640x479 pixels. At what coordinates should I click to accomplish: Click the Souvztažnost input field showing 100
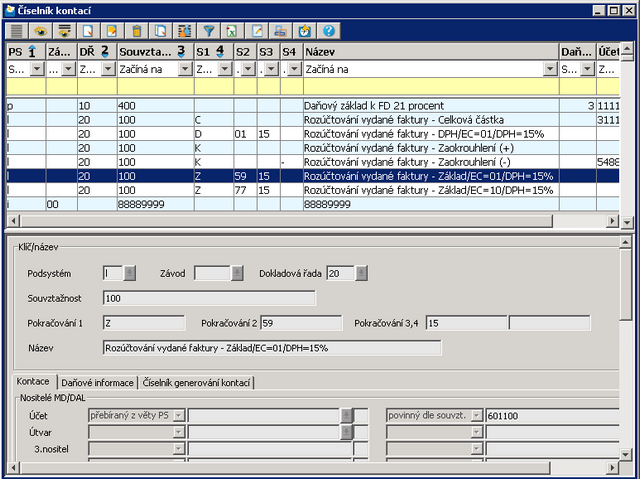point(208,298)
